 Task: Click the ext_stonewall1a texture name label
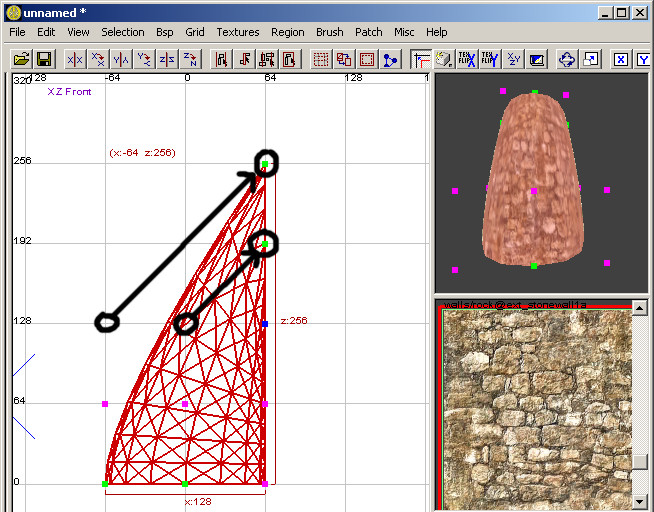click(515, 305)
